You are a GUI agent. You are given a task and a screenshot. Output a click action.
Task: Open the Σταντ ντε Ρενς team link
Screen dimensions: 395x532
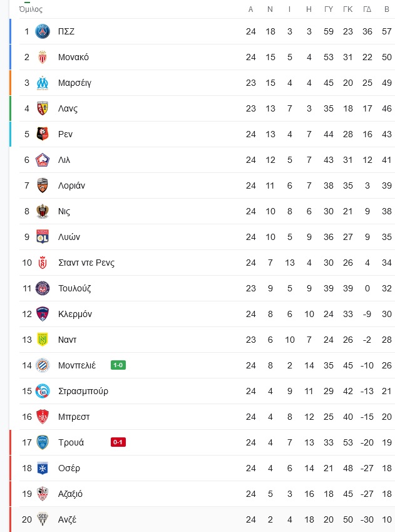[86, 263]
